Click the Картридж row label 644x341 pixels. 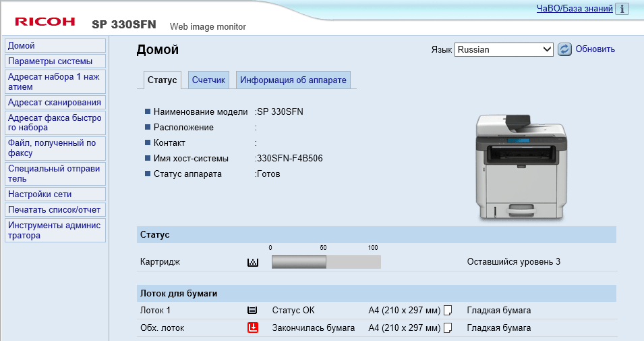coord(160,261)
